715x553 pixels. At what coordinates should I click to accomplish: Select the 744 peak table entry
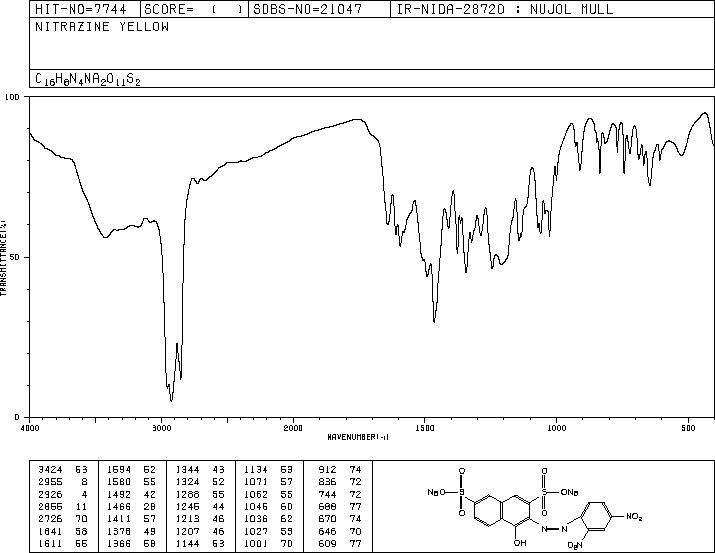coord(339,494)
